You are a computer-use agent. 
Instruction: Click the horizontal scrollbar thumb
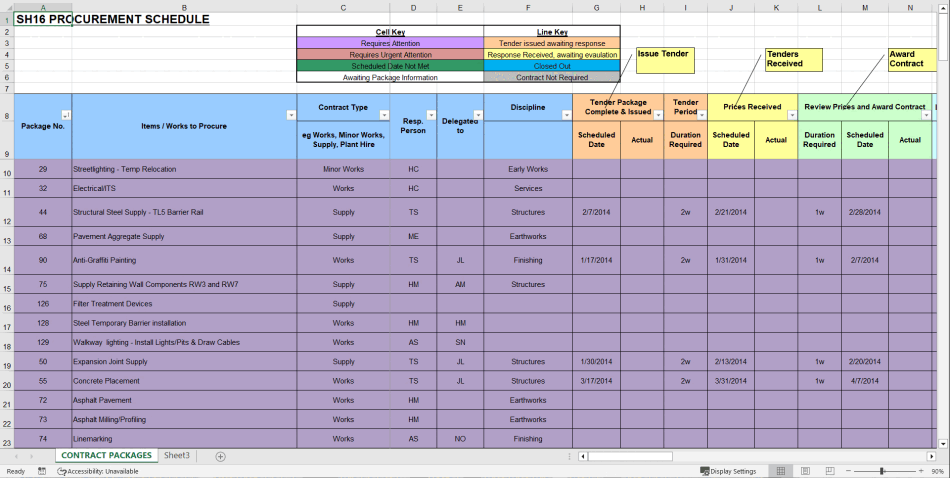(x=630, y=456)
